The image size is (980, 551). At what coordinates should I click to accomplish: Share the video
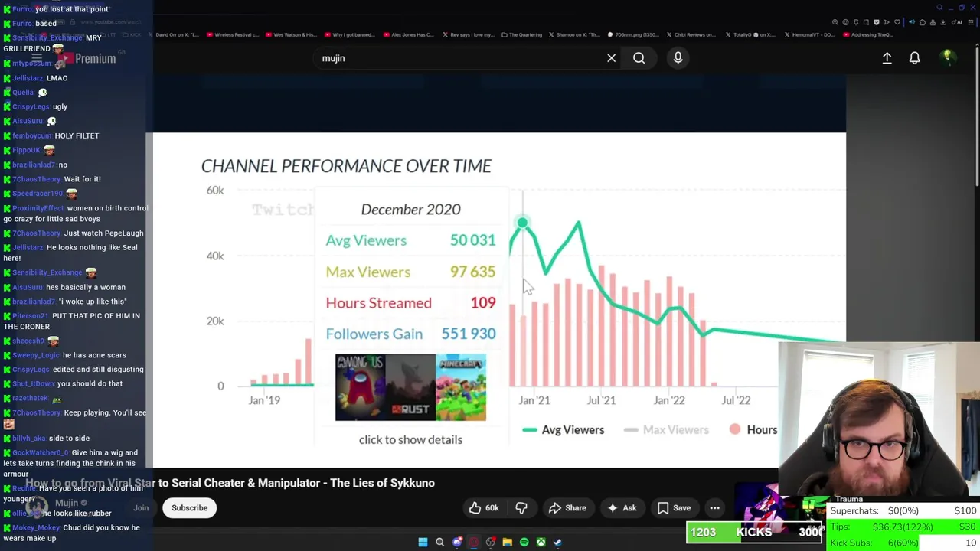coord(567,507)
